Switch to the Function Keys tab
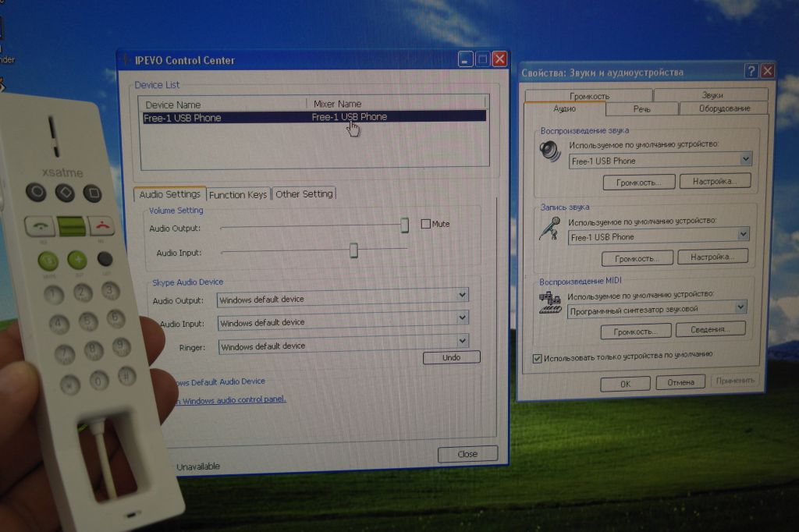 click(238, 195)
